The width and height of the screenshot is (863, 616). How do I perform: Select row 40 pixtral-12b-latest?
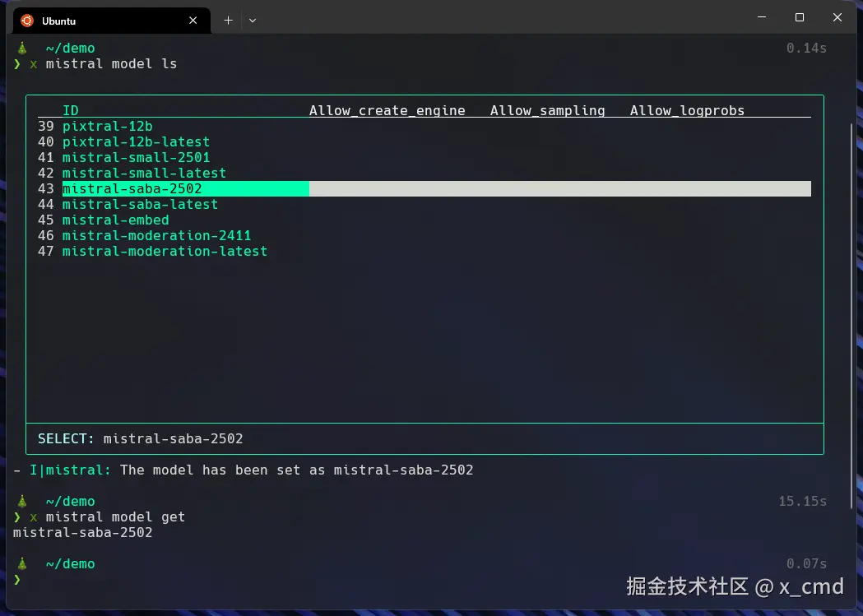point(425,142)
